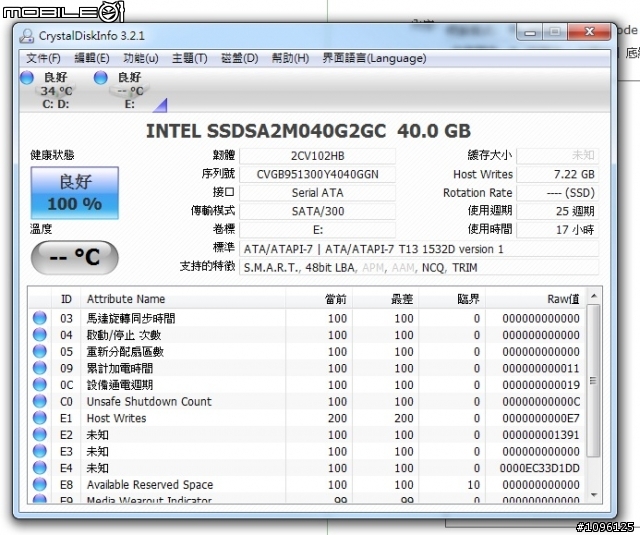640x535 pixels.
Task: Open the 功能(u) menu
Action: click(141, 58)
